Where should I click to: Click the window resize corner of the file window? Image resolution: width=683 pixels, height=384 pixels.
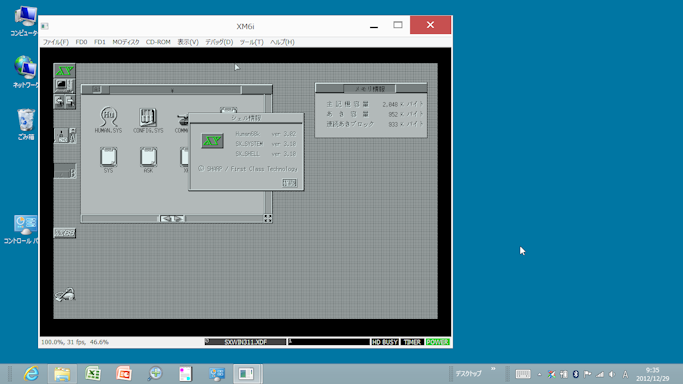tap(268, 219)
